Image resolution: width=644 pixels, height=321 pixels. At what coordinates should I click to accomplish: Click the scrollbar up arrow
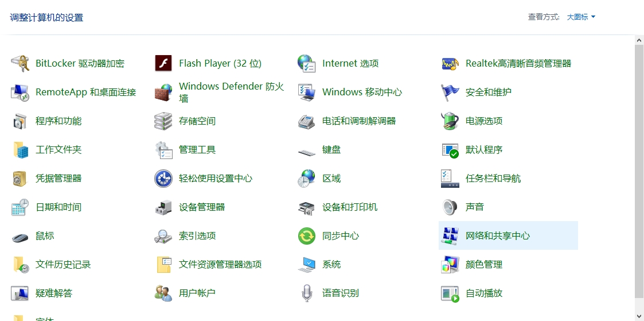tap(639, 40)
